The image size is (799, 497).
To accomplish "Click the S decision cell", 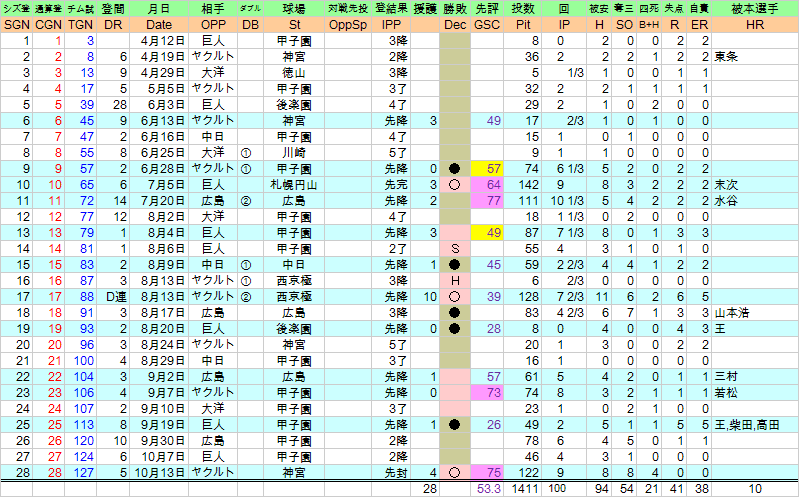I will pyautogui.click(x=455, y=249).
